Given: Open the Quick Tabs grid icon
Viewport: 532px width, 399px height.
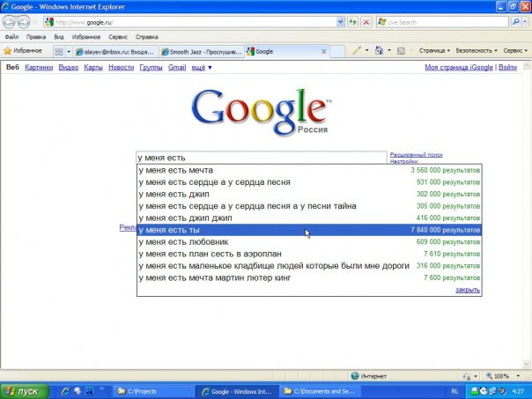Looking at the screenshot, I should point(60,51).
